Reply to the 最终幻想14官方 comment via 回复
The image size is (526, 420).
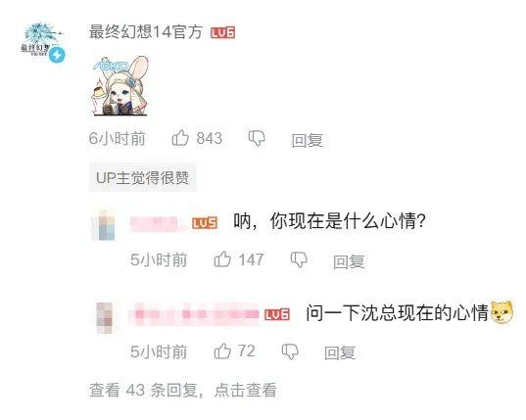pyautogui.click(x=308, y=140)
